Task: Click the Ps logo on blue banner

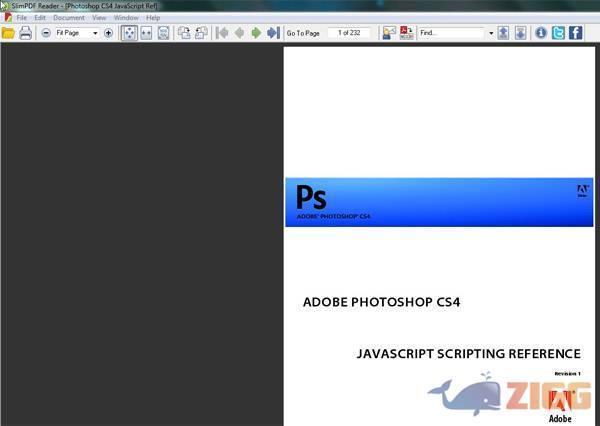Action: pos(311,197)
